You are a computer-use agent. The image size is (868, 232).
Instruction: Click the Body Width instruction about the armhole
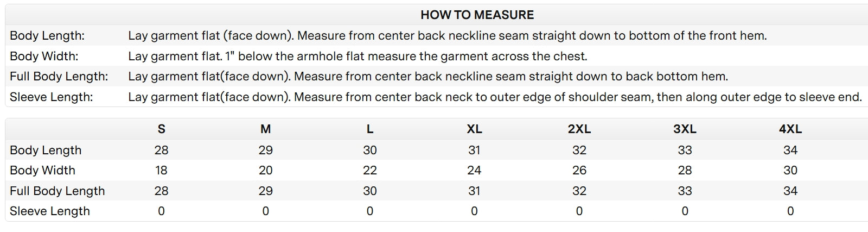point(358,57)
